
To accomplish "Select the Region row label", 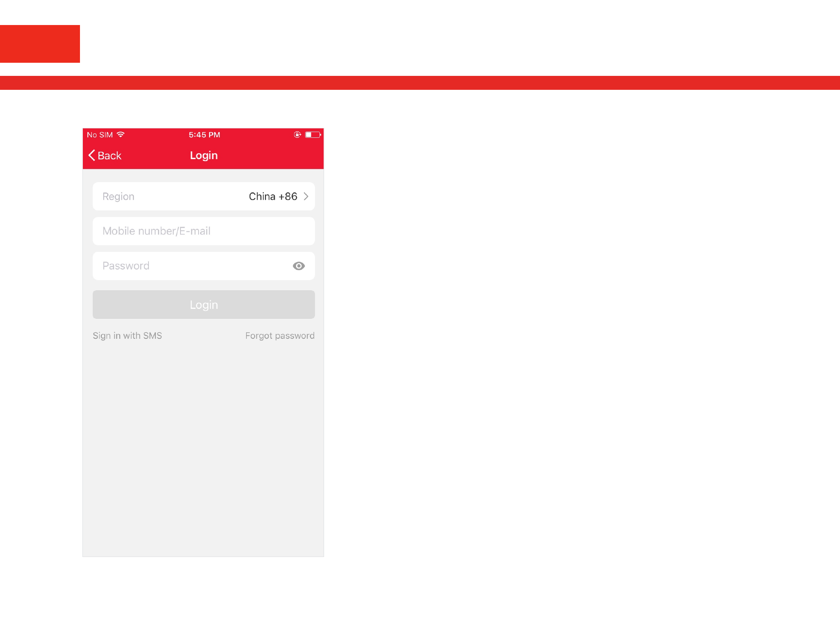I will pyautogui.click(x=119, y=196).
